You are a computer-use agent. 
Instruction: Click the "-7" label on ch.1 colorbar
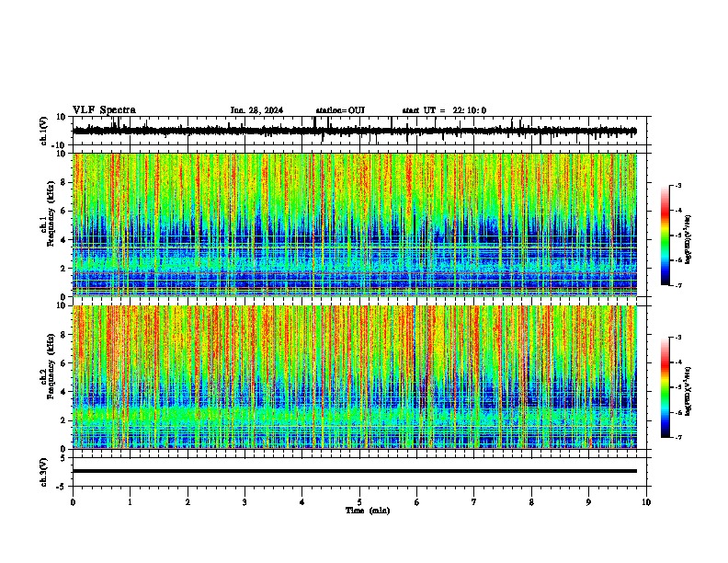[x=677, y=285]
